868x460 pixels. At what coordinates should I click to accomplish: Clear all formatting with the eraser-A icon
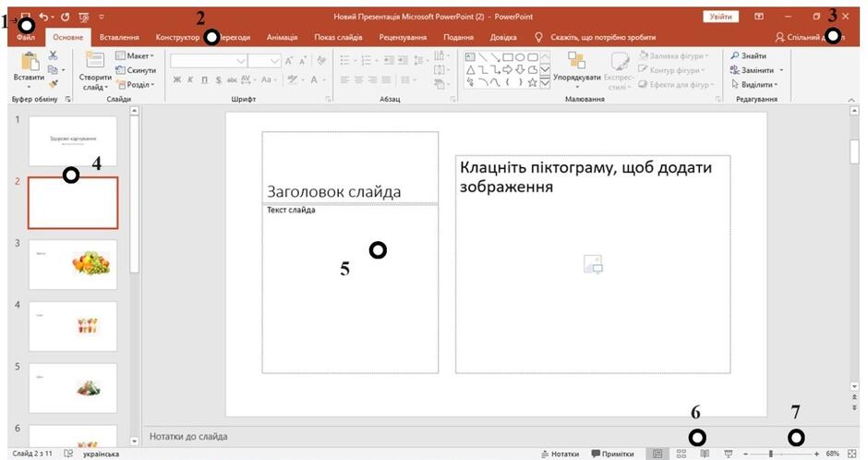321,61
